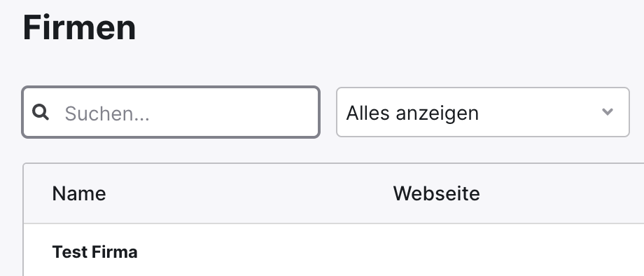Focus the Suchen... search field

tap(171, 112)
